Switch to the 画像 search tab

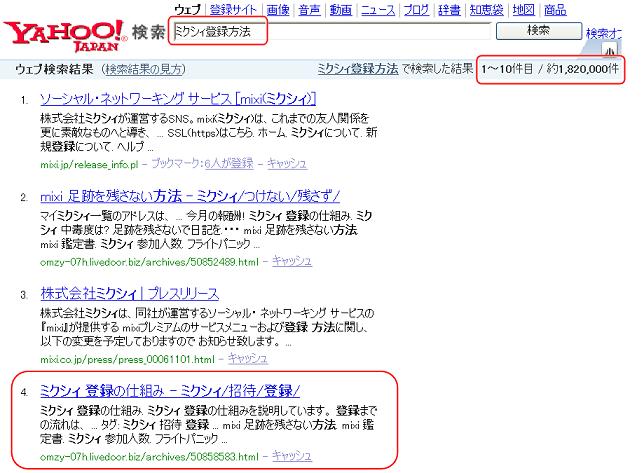click(278, 9)
